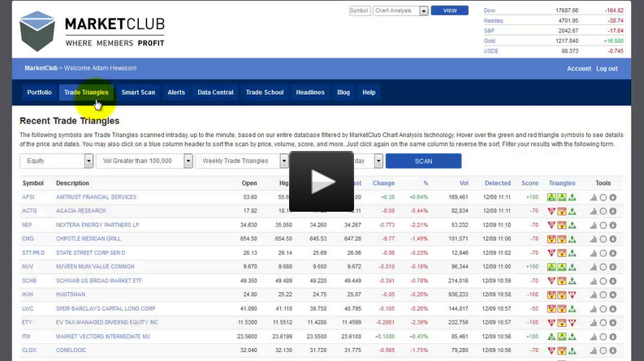This screenshot has height=361, width=644.
Task: Sort table by Change column header
Action: pos(383,183)
